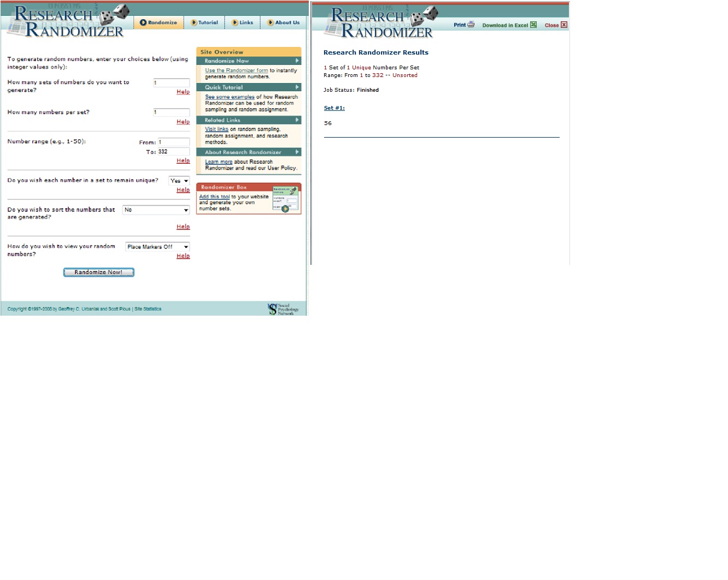Click Help under sort numbers dropdown

click(x=183, y=227)
